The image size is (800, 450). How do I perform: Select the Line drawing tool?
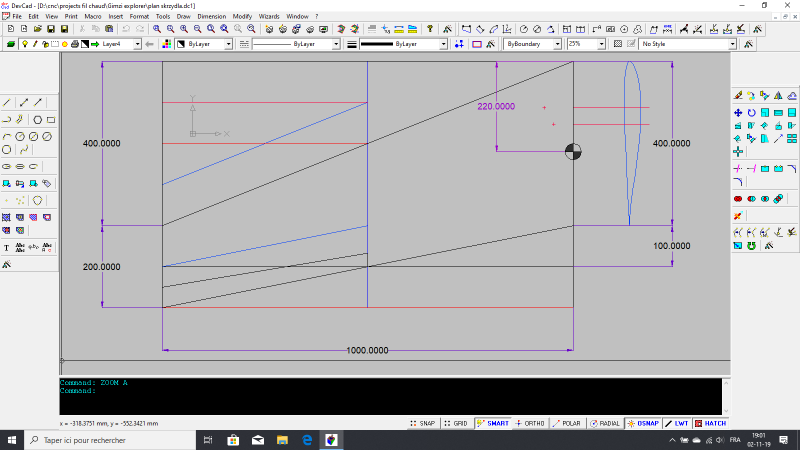[x=8, y=102]
